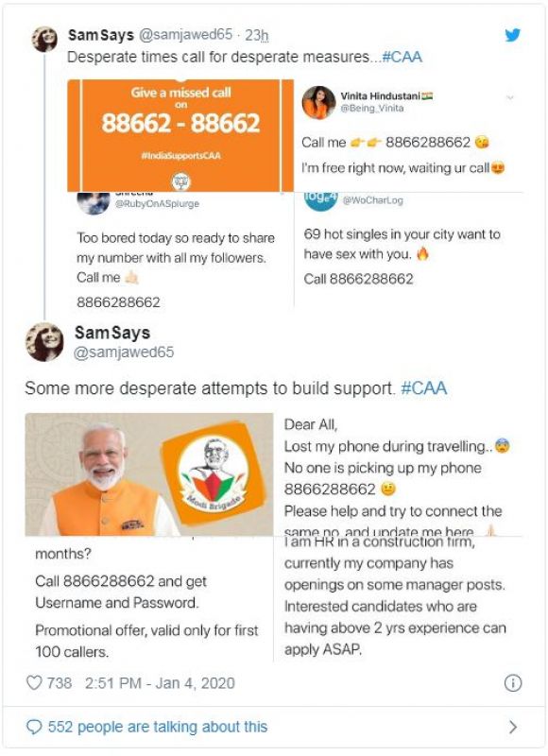Screen dimensions: 548x756
Task: Click the reply speech bubble icon
Action: click(34, 727)
